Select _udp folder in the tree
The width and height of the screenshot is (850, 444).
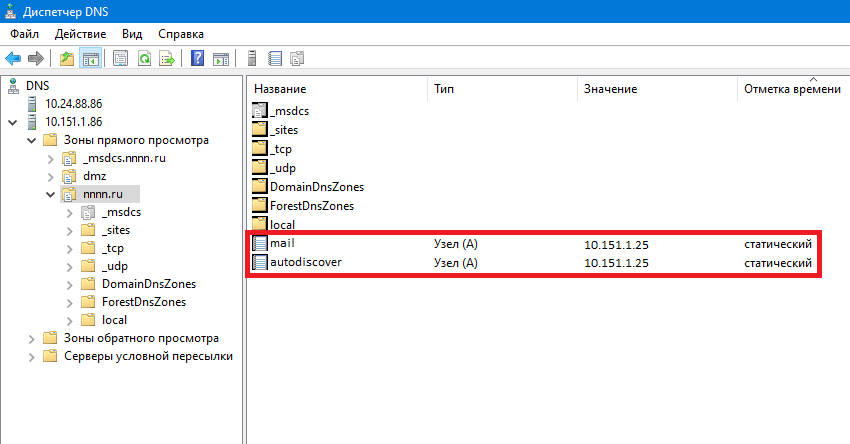click(115, 266)
